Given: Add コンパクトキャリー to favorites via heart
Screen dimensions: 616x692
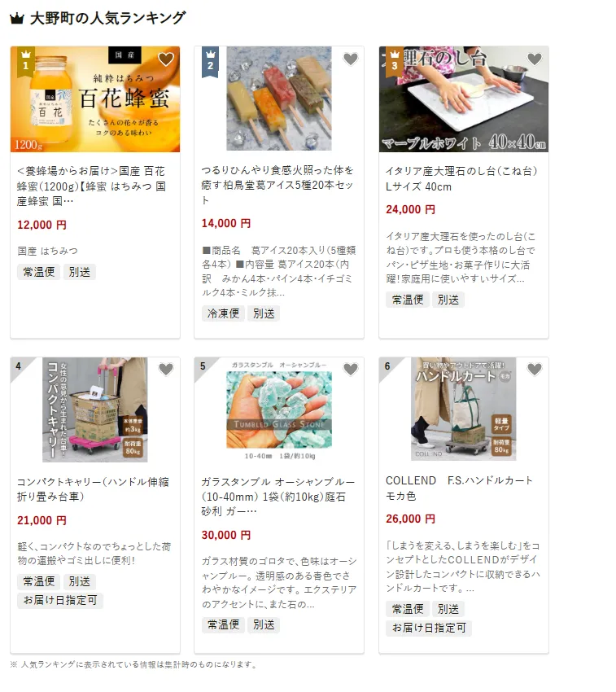Looking at the screenshot, I should coord(166,369).
